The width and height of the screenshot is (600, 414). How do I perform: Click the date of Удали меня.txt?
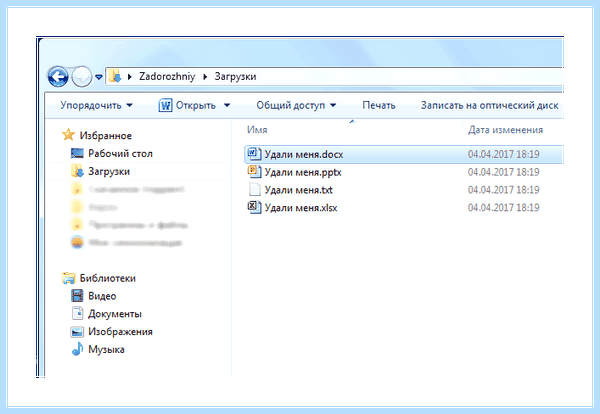click(504, 190)
